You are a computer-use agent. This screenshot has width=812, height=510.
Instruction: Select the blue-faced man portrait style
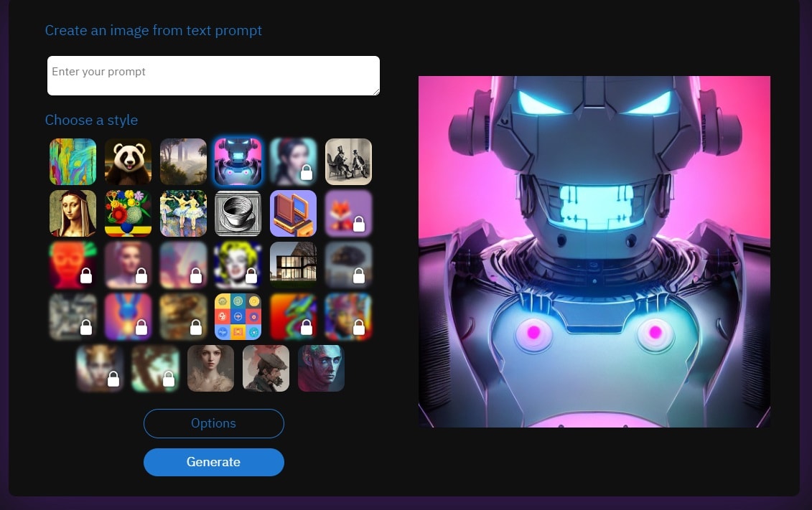(321, 368)
